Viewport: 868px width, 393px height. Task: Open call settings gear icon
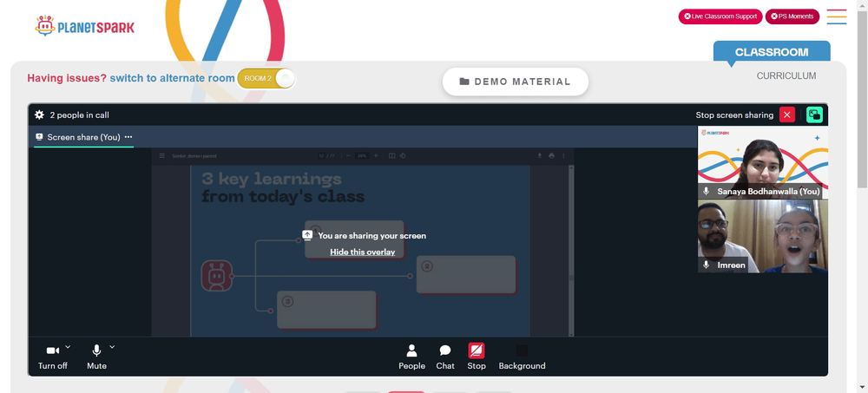[39, 115]
